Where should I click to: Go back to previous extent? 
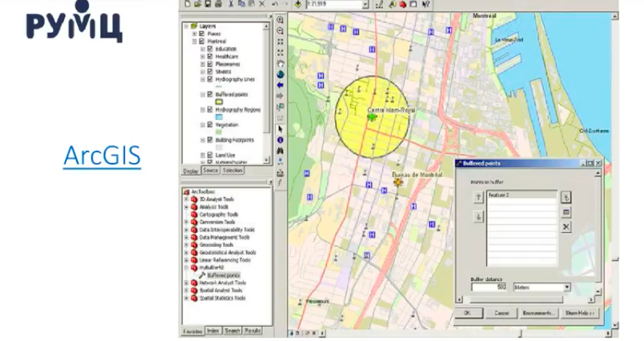pyautogui.click(x=280, y=85)
